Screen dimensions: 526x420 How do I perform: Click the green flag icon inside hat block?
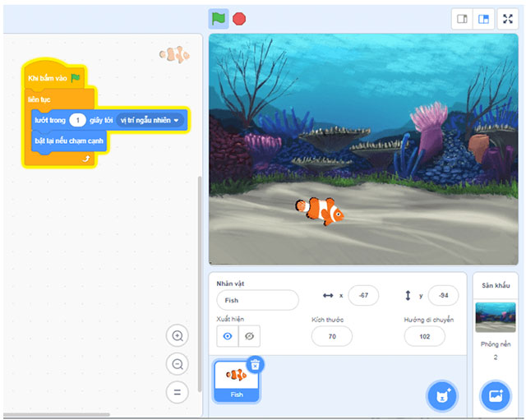tap(76, 78)
